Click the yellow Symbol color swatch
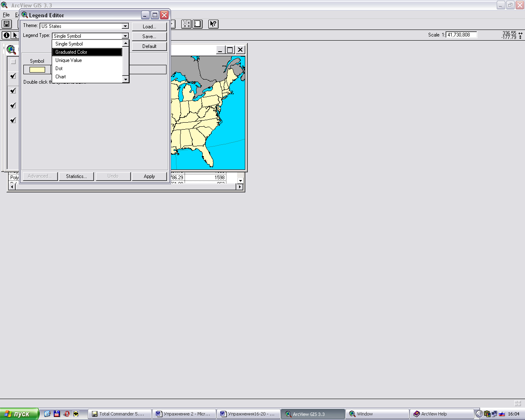 [37, 70]
